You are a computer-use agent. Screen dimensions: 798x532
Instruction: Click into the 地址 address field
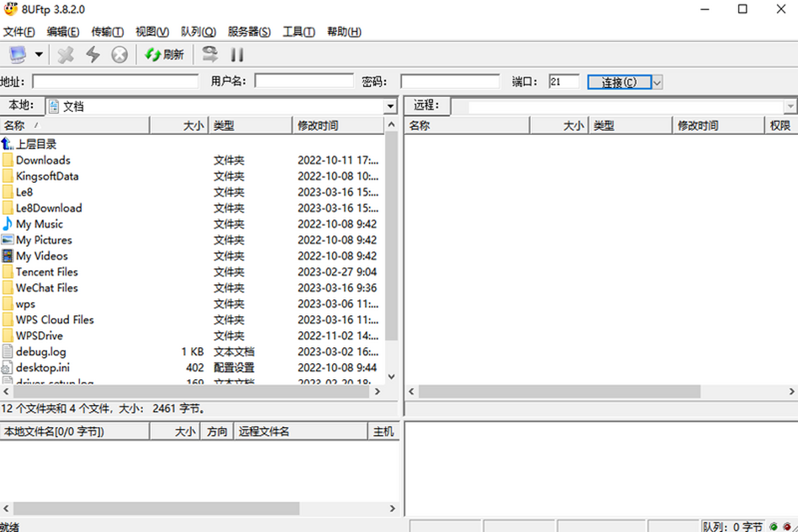(x=115, y=81)
